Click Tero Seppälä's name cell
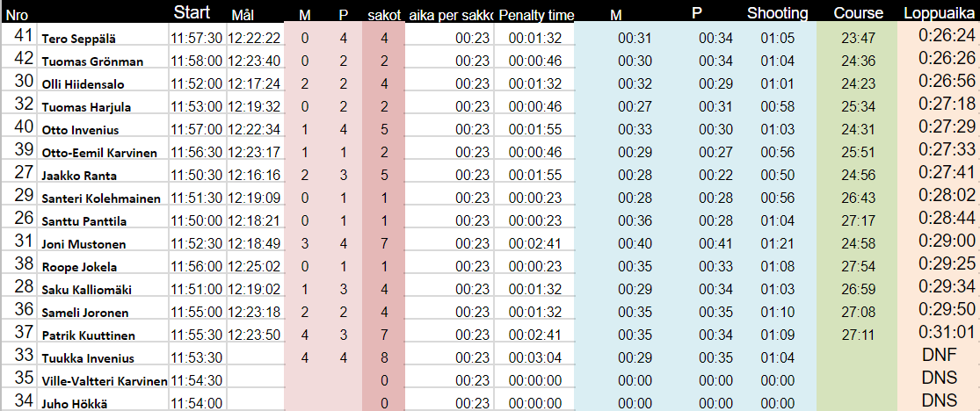 point(77,39)
